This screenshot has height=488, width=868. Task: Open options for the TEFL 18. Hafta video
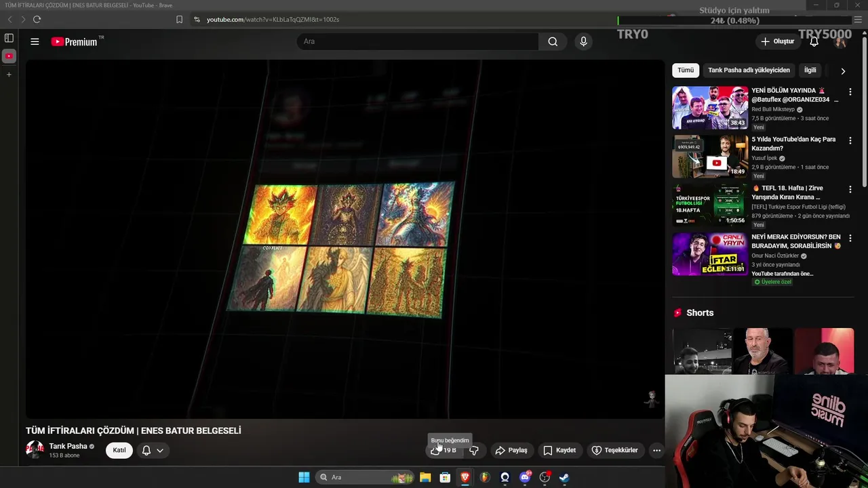850,189
